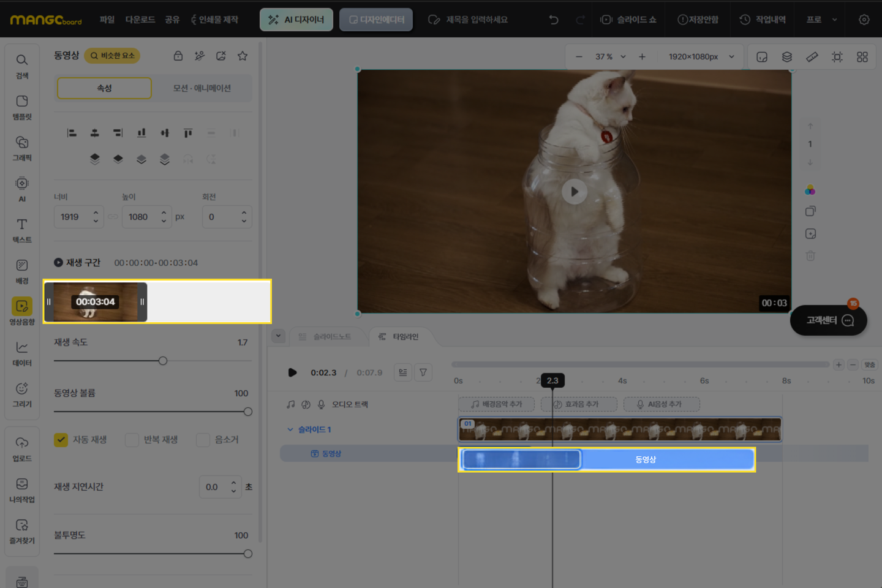Open the 텍스트 text tool panel

tap(22, 230)
